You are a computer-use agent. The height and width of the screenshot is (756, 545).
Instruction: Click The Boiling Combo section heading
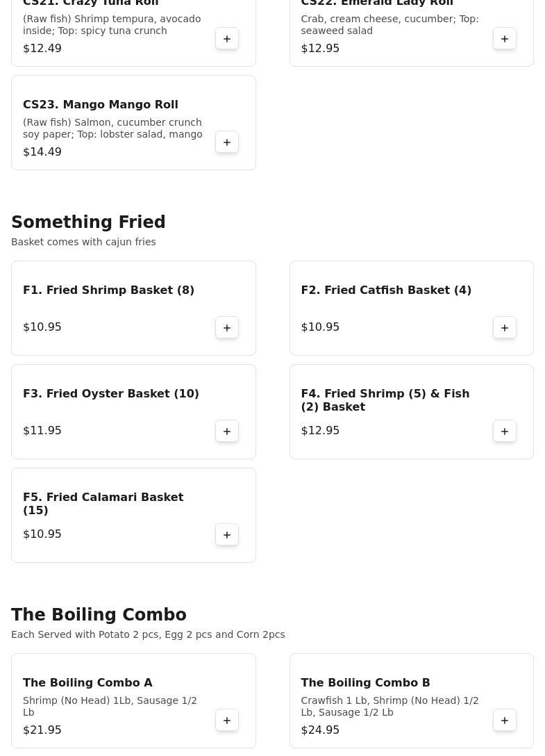click(x=99, y=615)
